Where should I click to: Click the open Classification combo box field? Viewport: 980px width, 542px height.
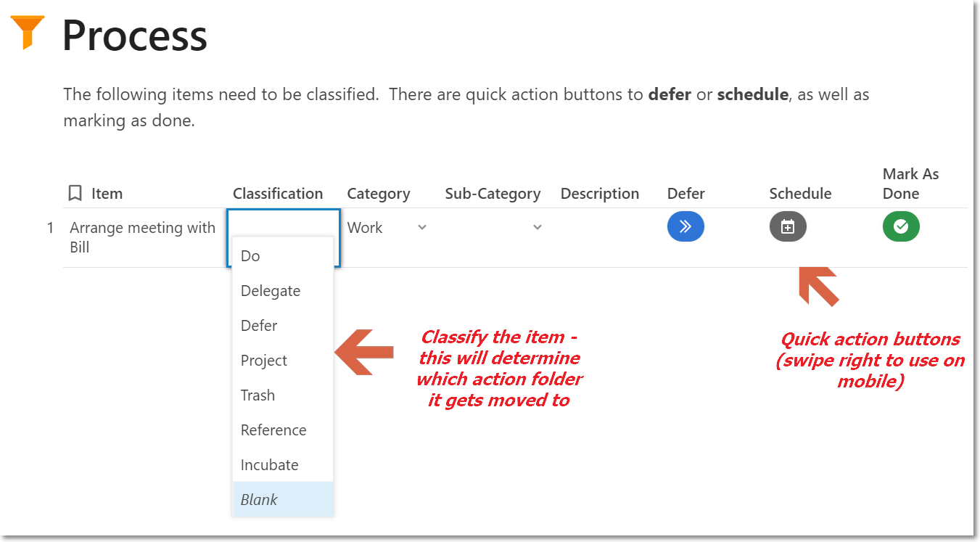coord(283,223)
